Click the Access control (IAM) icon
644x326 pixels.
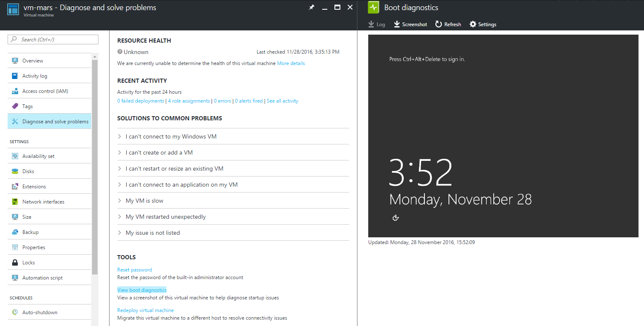coord(15,91)
